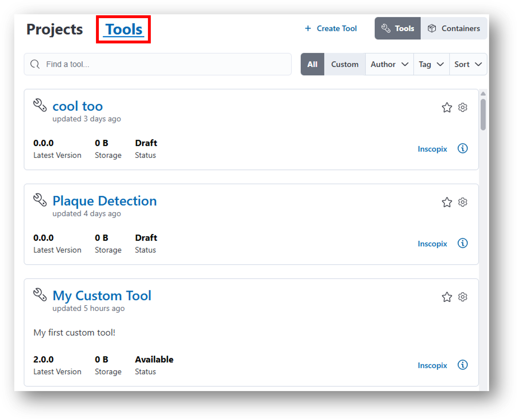View info icon for My Custom Tool

[462, 365]
